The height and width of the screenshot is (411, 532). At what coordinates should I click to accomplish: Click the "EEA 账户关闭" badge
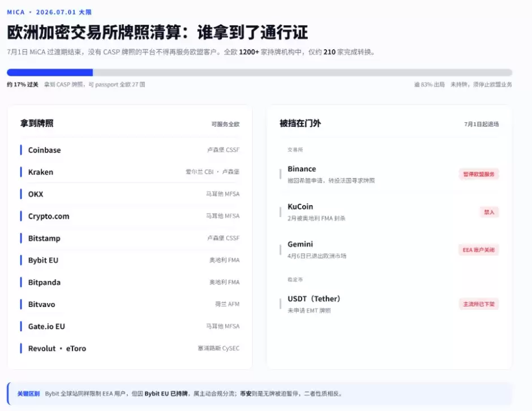coord(479,250)
